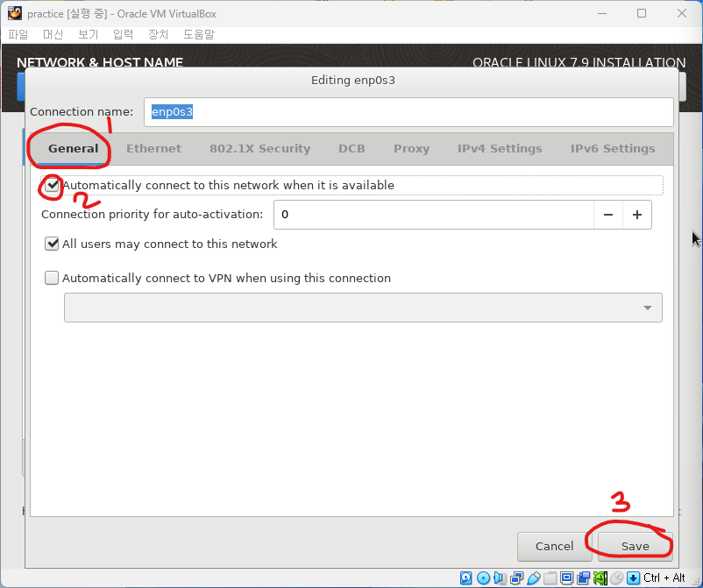The height and width of the screenshot is (588, 703).
Task: Click the recording icon in status bar
Action: (583, 577)
